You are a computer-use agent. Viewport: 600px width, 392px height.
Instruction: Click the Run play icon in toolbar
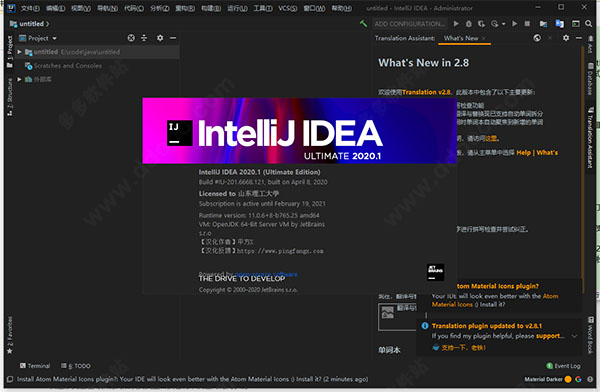pyautogui.click(x=456, y=24)
